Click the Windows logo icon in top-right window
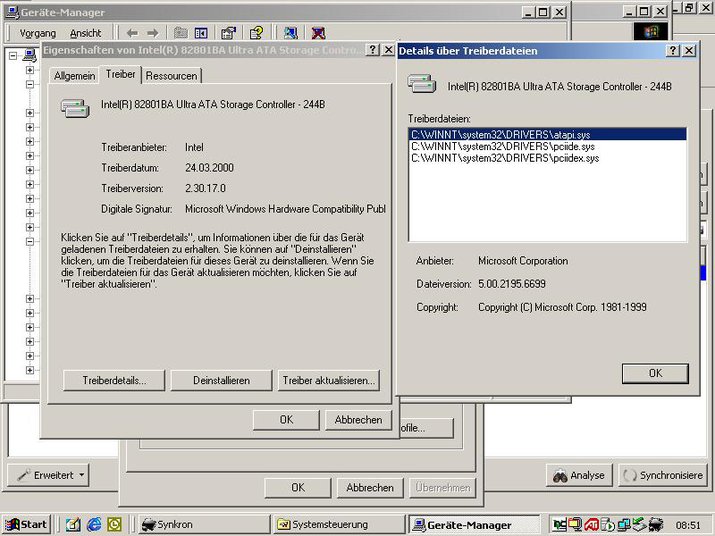The height and width of the screenshot is (536, 715). click(651, 32)
